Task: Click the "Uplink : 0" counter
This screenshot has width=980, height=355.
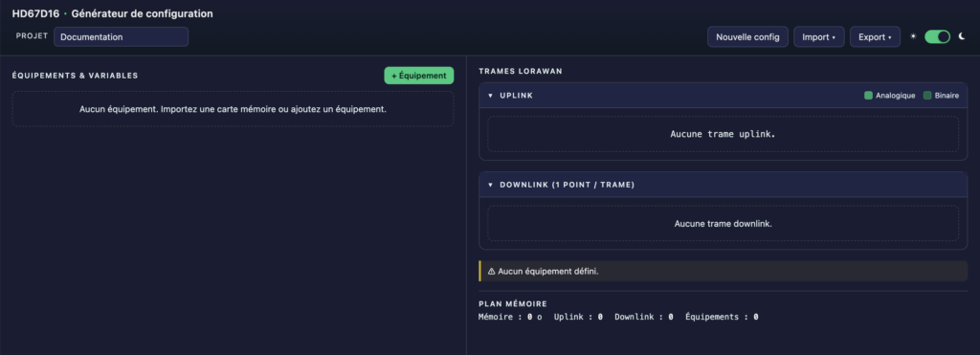Action: (578, 317)
